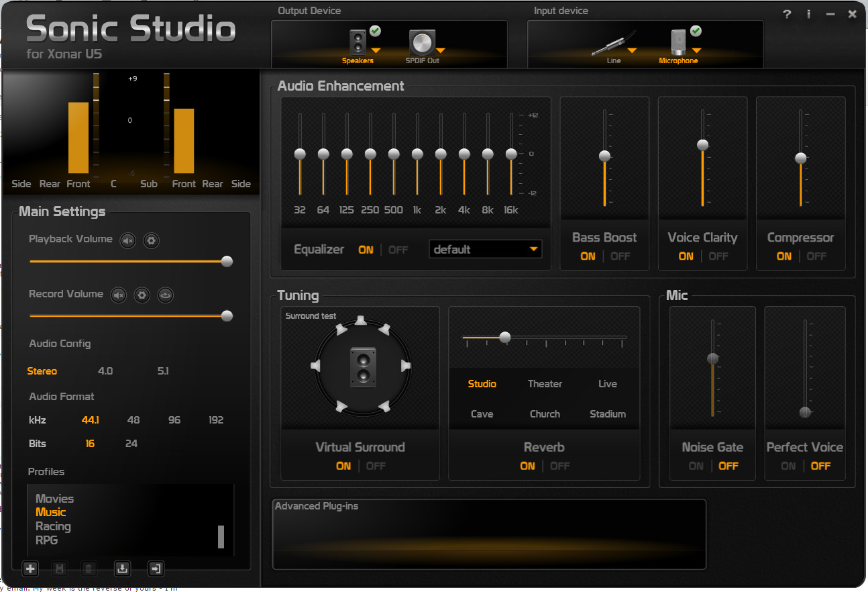Image resolution: width=868 pixels, height=592 pixels.
Task: Turn Equalizer OFF
Action: [398, 250]
